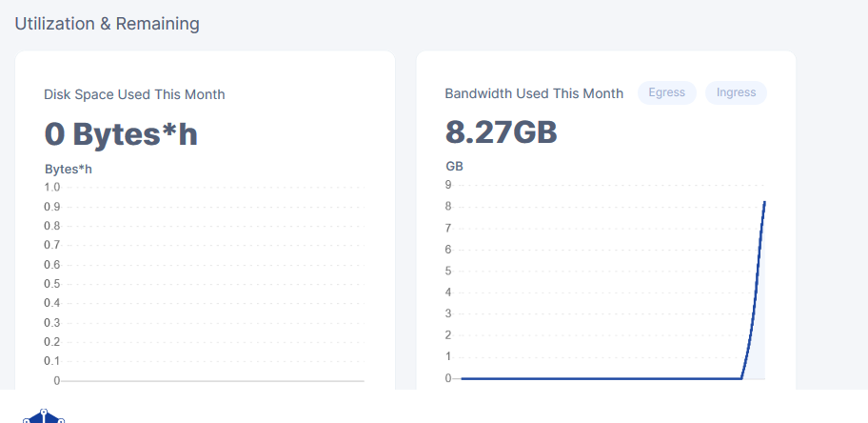Click the peak of the bandwidth line
868x423 pixels.
pos(764,202)
